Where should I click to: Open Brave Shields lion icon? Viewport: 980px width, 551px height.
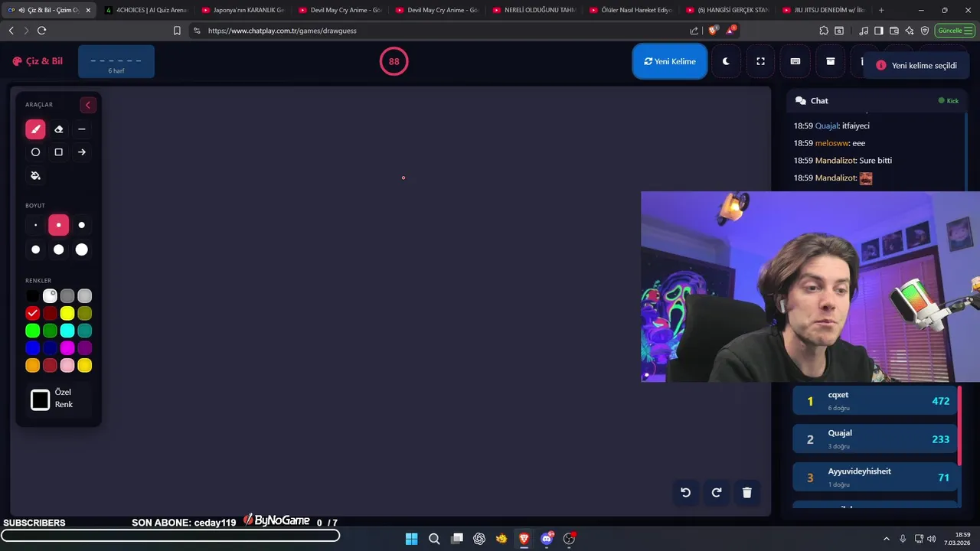click(x=714, y=31)
